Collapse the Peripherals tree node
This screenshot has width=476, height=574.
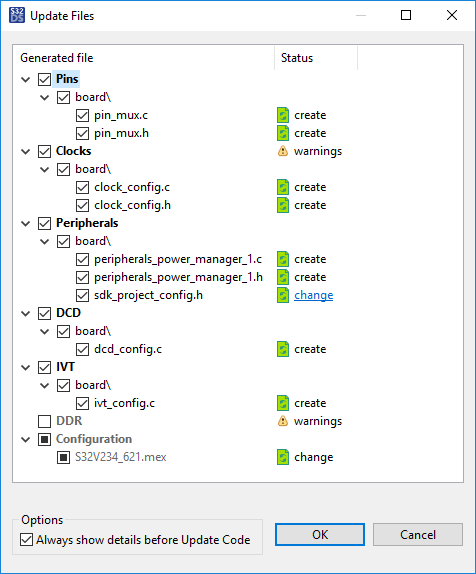coord(26,223)
